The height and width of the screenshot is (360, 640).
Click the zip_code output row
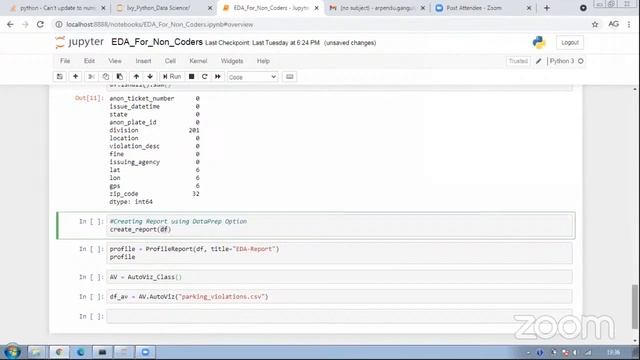coord(154,194)
